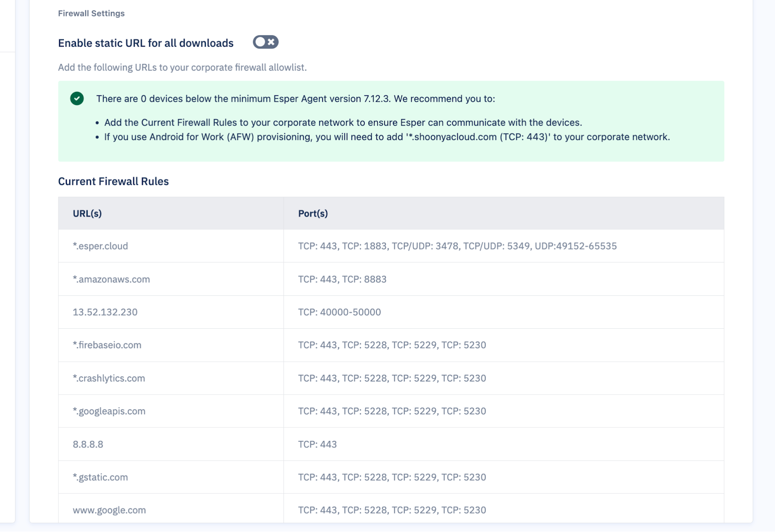The height and width of the screenshot is (532, 775).
Task: Select the *.firebaseio.com firewall rule
Action: pyautogui.click(x=107, y=345)
